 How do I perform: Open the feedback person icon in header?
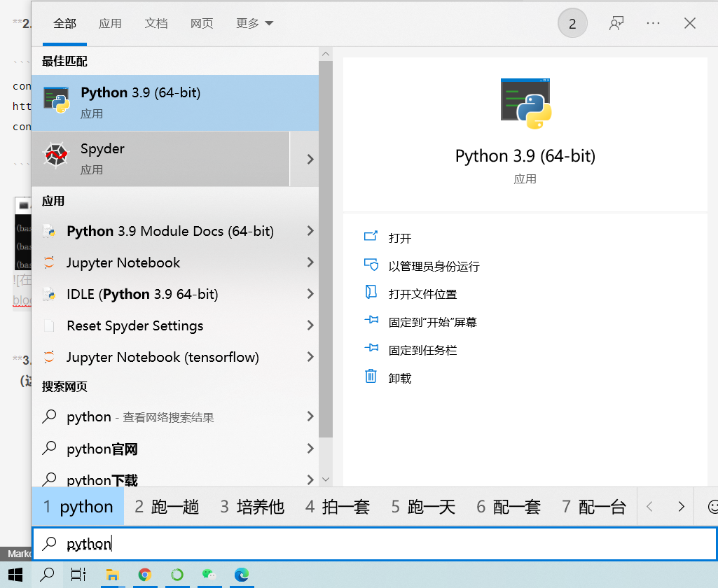[x=616, y=23]
